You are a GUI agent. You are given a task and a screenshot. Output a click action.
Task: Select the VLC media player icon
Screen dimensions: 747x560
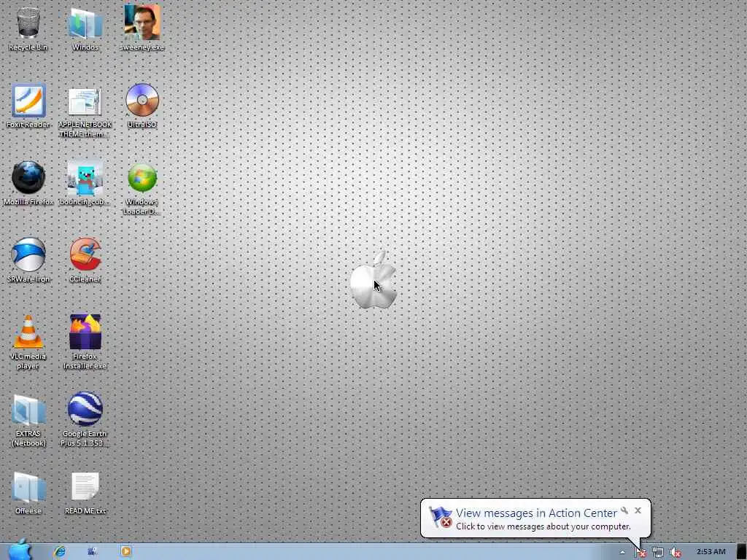pos(28,342)
